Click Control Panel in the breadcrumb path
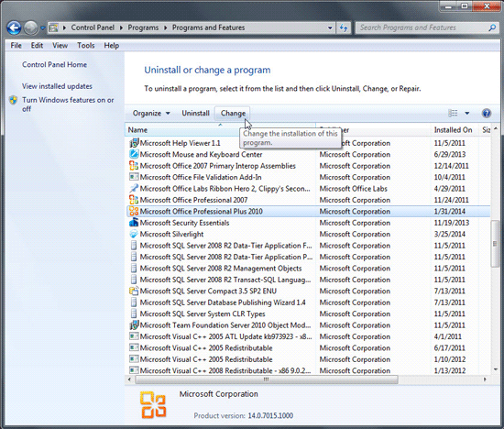This screenshot has height=429, width=504. (93, 28)
